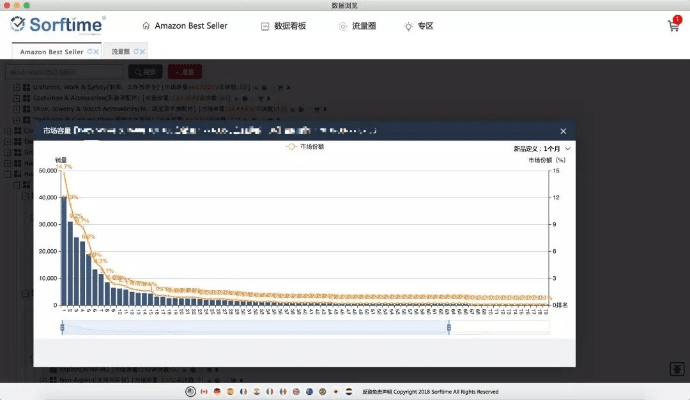Refresh the Amazon Best Seller tab
Viewport: 690px width, 400px height.
coord(90,51)
